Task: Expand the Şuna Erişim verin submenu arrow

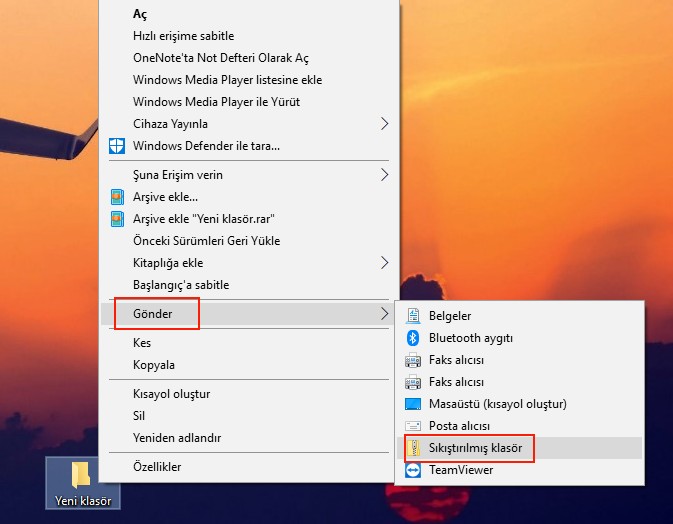Action: 385,175
